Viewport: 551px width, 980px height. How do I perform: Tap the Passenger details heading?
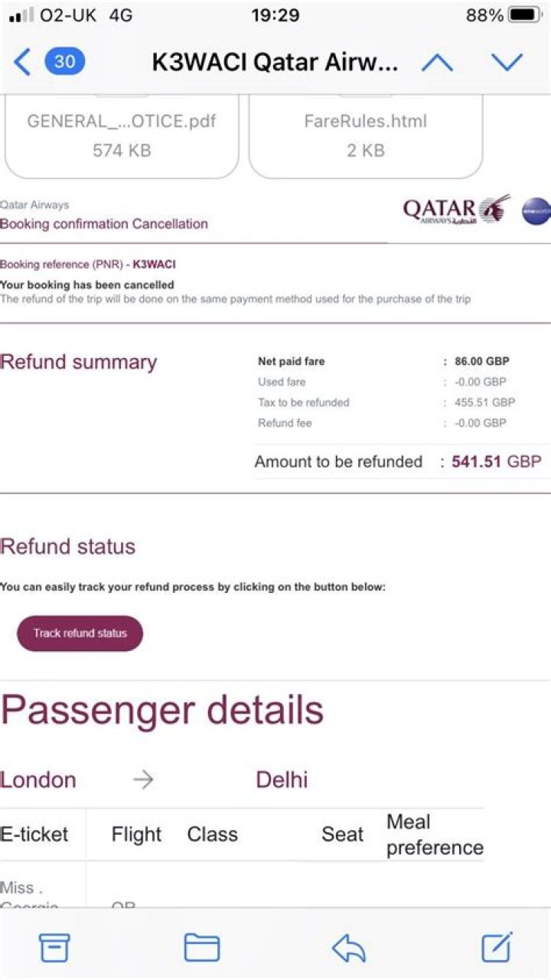pyautogui.click(x=162, y=710)
